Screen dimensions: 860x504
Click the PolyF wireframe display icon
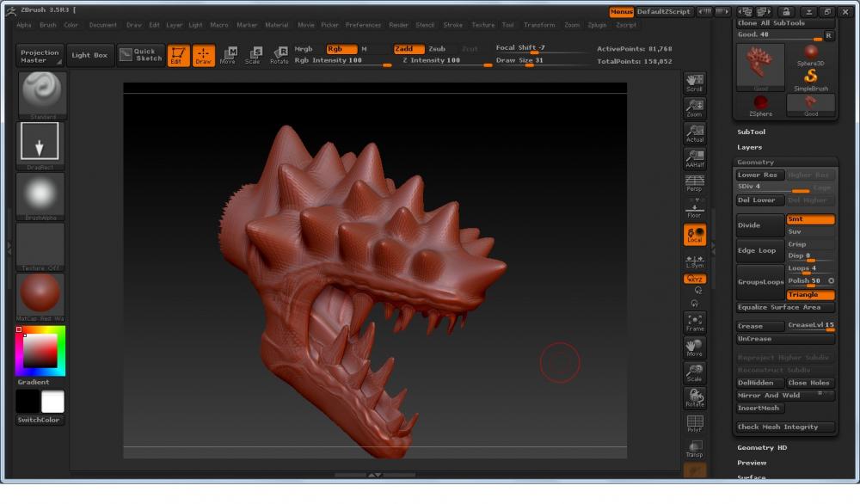click(x=694, y=423)
